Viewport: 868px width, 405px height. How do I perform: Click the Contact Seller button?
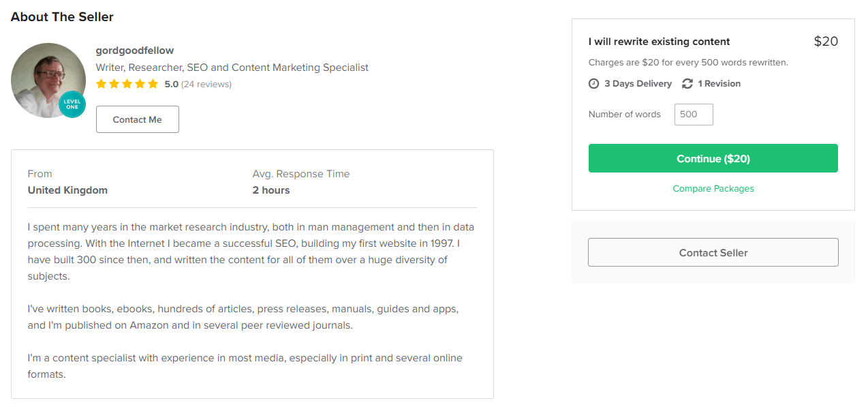pyautogui.click(x=713, y=252)
